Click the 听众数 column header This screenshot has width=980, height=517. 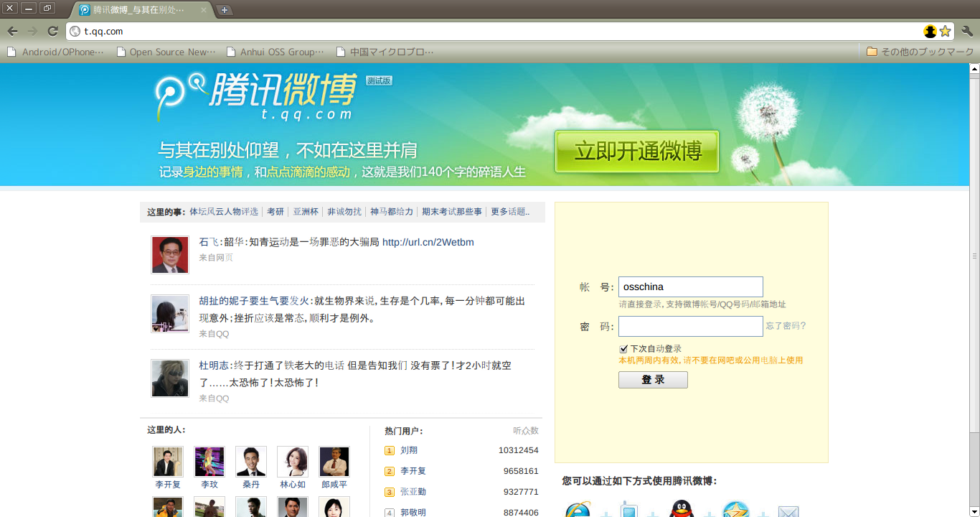pyautogui.click(x=526, y=431)
